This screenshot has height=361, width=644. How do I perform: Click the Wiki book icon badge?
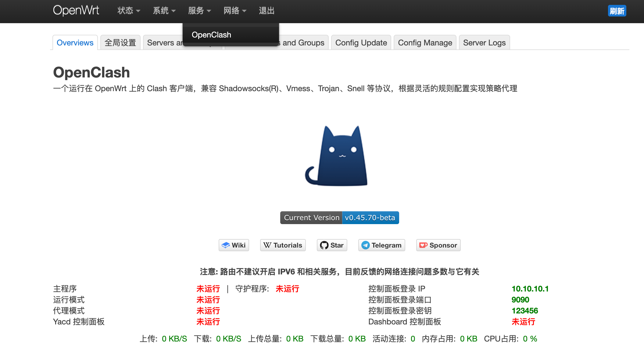point(234,245)
